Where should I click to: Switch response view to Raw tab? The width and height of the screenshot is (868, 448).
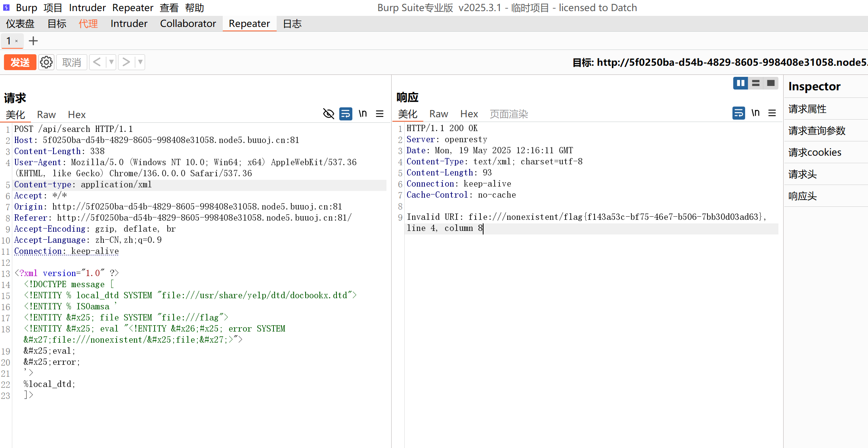click(x=438, y=114)
